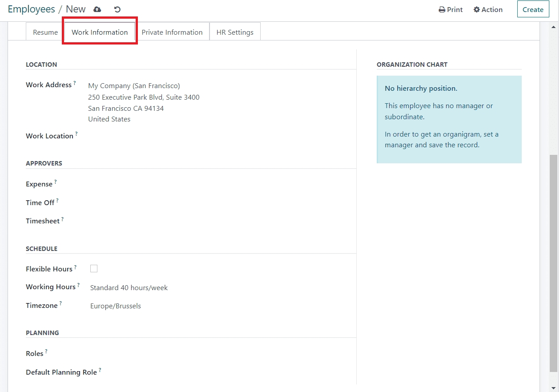Image resolution: width=560 pixels, height=392 pixels.
Task: Enable the Flexible Hours checkbox
Action: pyautogui.click(x=94, y=269)
